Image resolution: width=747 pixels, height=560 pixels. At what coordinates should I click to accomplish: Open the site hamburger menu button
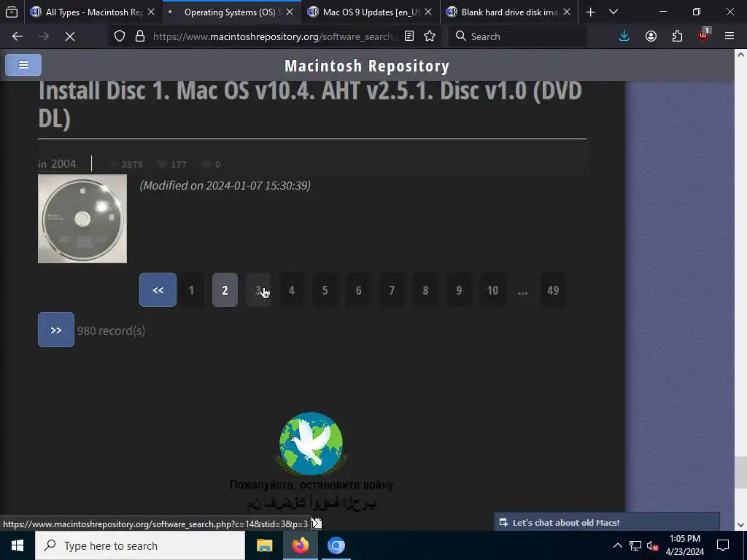[x=23, y=65]
